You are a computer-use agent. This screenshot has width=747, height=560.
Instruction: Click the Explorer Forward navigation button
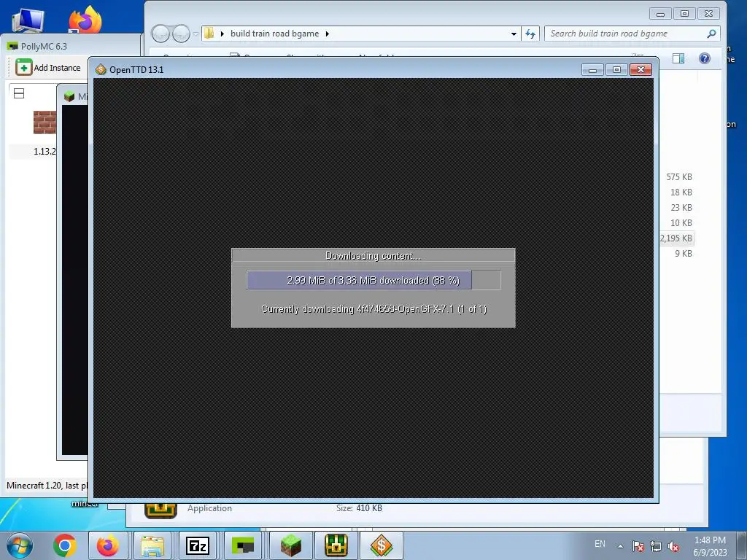[181, 34]
